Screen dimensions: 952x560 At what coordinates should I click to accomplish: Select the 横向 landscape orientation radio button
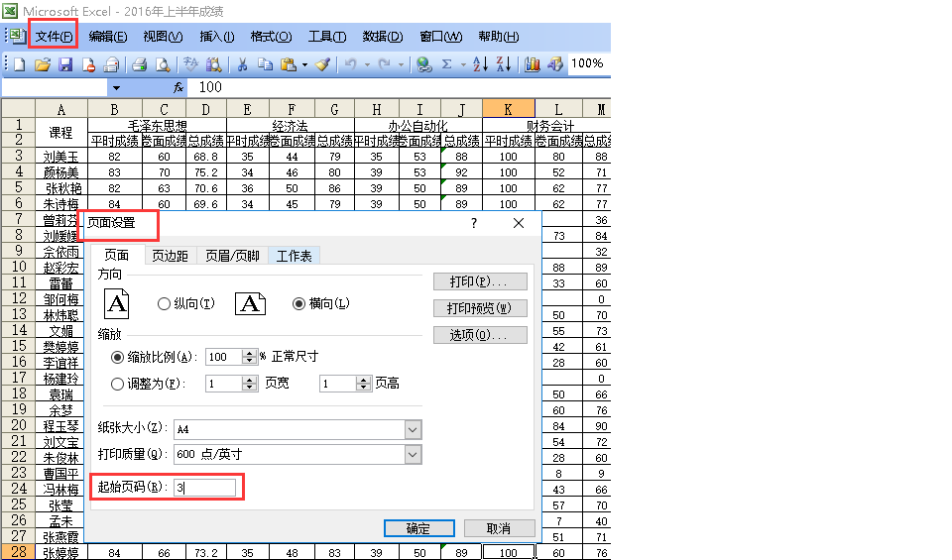click(x=298, y=304)
